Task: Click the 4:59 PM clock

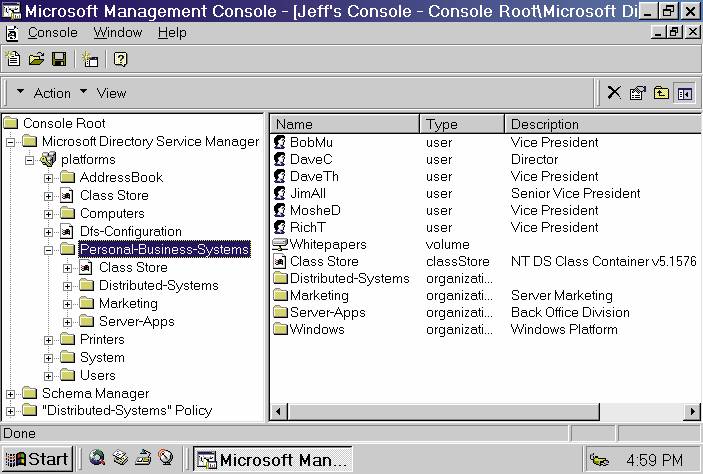Action: 654,460
